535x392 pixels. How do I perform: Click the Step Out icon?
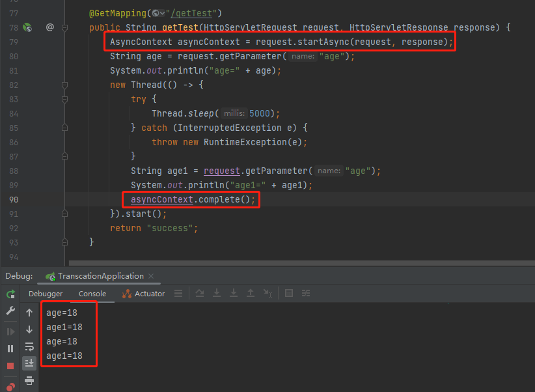[x=251, y=293]
